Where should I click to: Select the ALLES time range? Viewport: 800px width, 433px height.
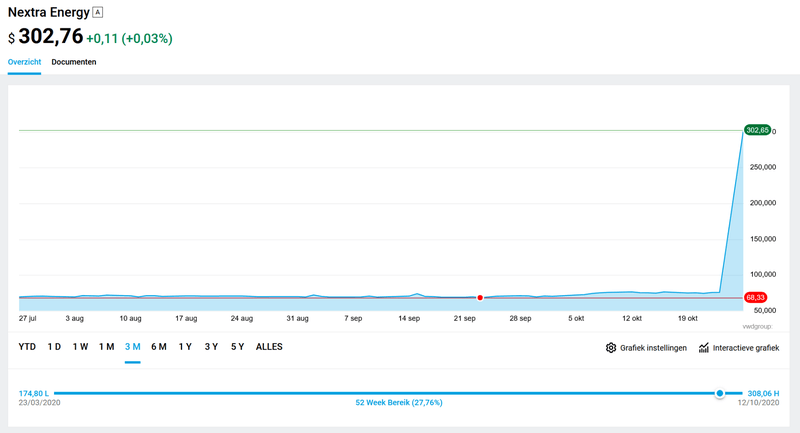269,347
